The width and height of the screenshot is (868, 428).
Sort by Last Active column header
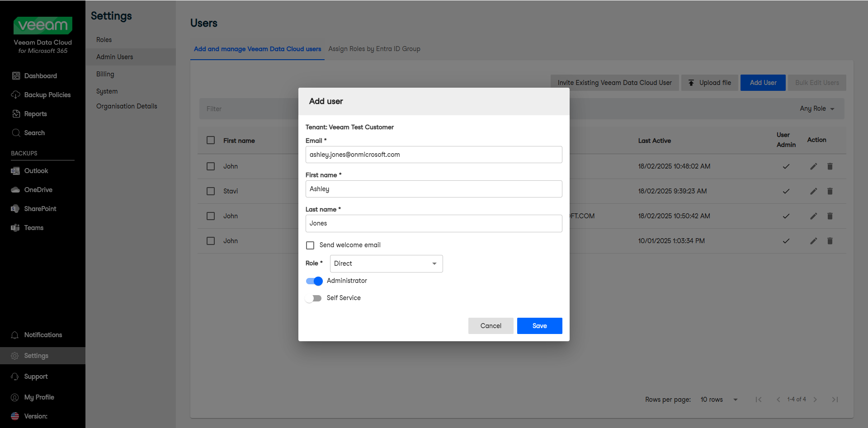click(655, 141)
